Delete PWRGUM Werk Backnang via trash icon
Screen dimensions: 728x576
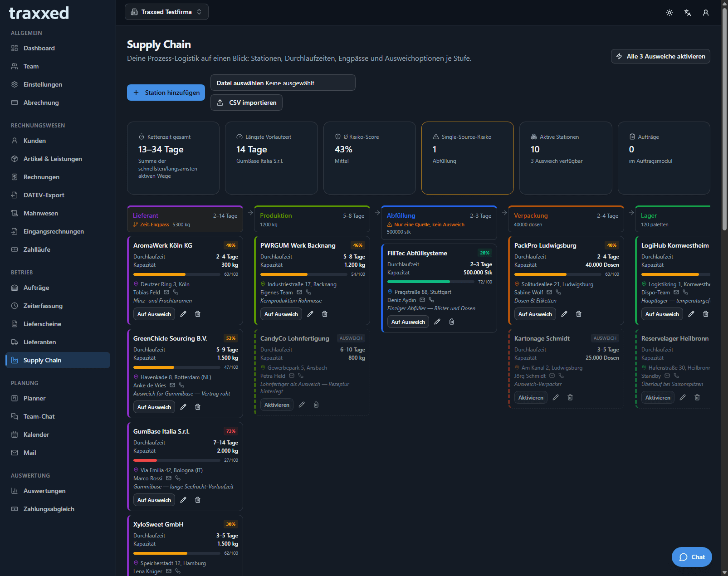(x=325, y=314)
